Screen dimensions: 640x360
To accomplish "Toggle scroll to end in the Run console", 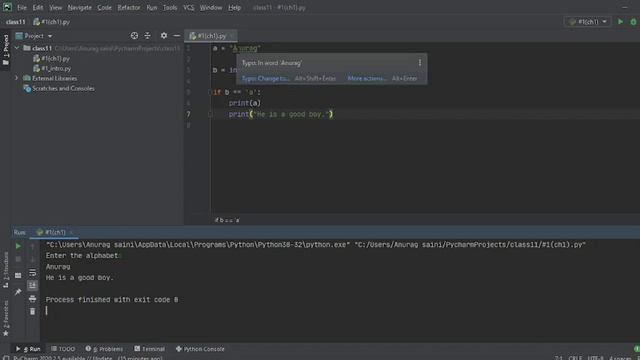I will coord(32,285).
